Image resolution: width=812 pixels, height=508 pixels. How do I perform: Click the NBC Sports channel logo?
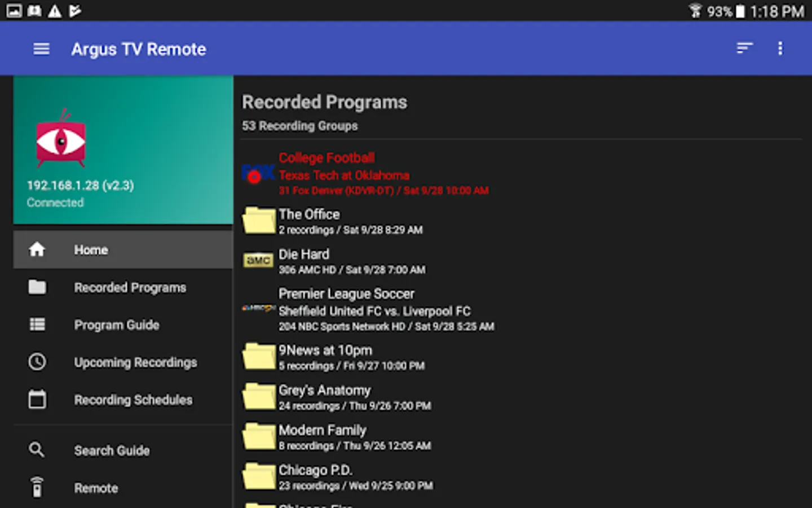(x=259, y=308)
